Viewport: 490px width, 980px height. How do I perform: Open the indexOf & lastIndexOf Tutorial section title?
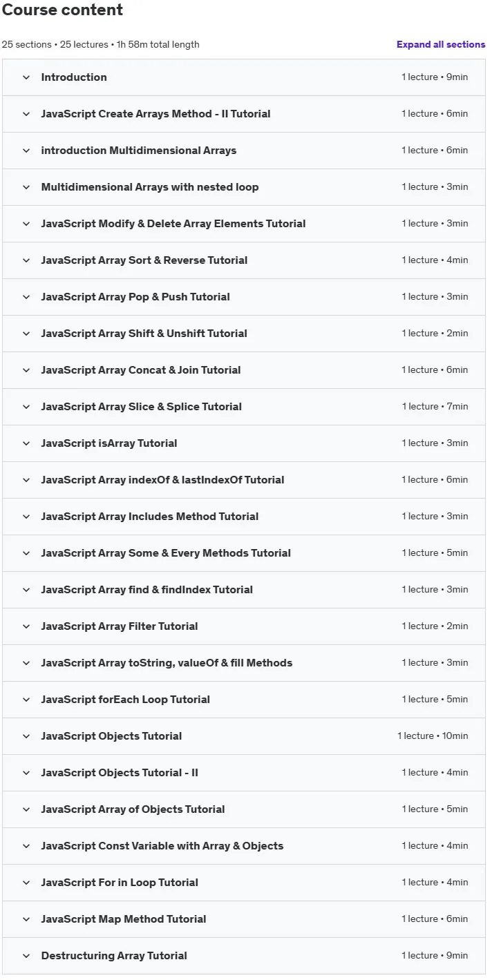point(162,480)
